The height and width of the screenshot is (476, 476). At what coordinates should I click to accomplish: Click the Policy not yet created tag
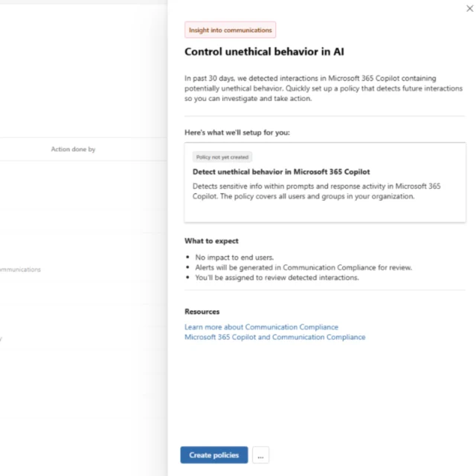click(222, 157)
